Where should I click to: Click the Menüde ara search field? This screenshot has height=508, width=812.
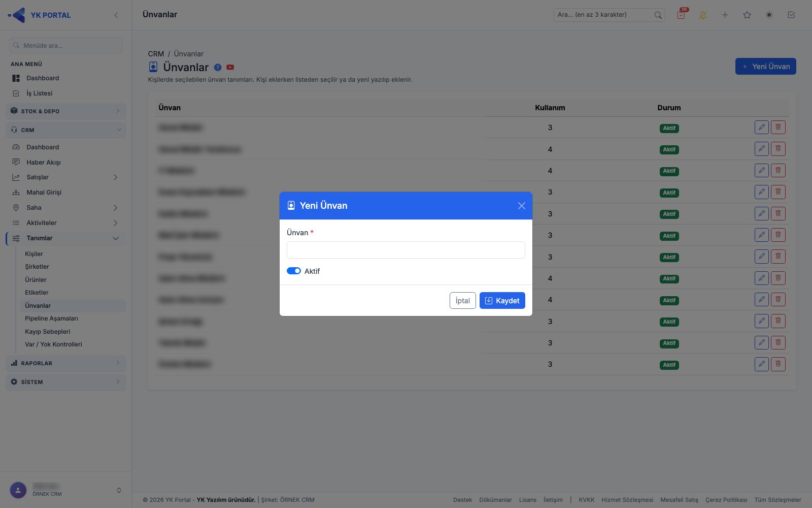coord(66,45)
